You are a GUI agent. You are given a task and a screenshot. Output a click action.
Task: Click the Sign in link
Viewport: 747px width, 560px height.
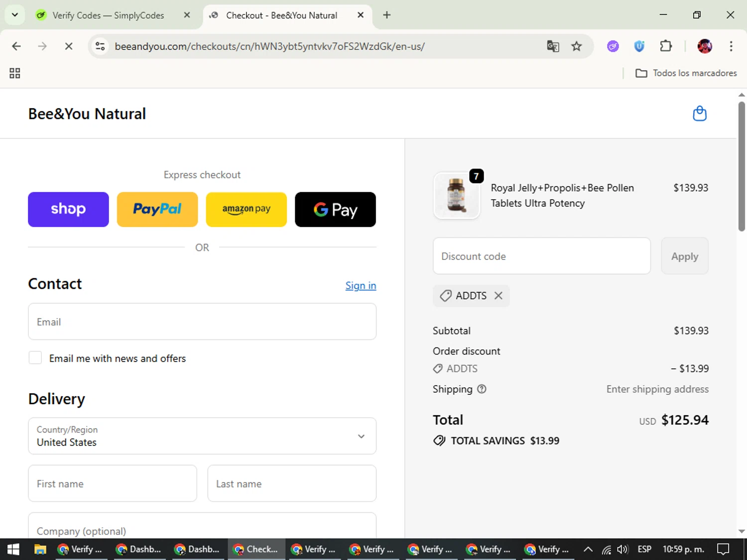point(361,286)
